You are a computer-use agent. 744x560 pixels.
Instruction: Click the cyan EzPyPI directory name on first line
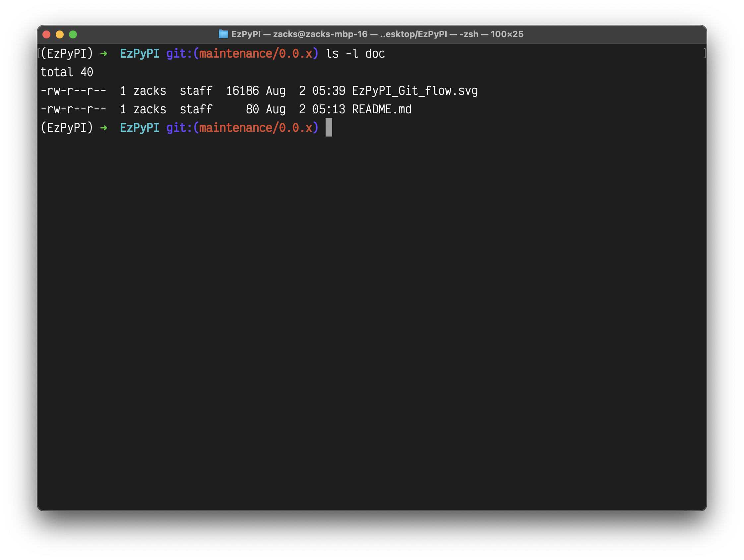point(139,54)
